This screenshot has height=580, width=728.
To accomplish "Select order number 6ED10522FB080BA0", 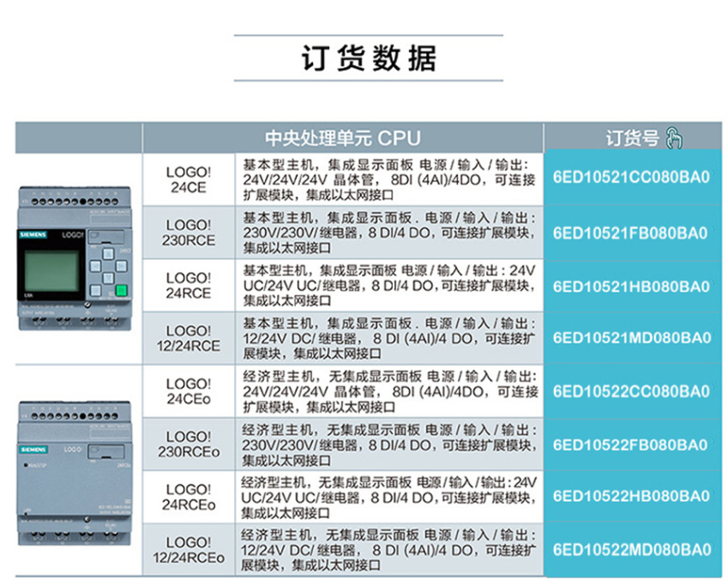I will pyautogui.click(x=630, y=444).
